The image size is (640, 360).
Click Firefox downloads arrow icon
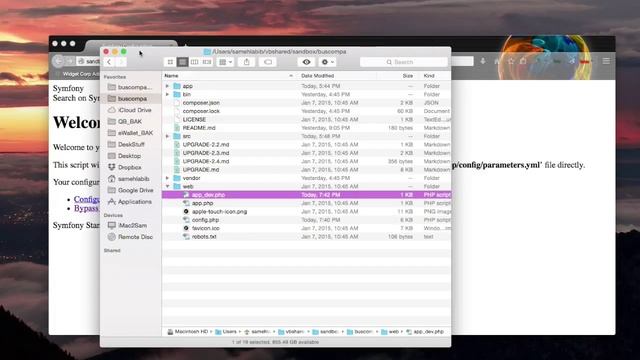(x=483, y=61)
